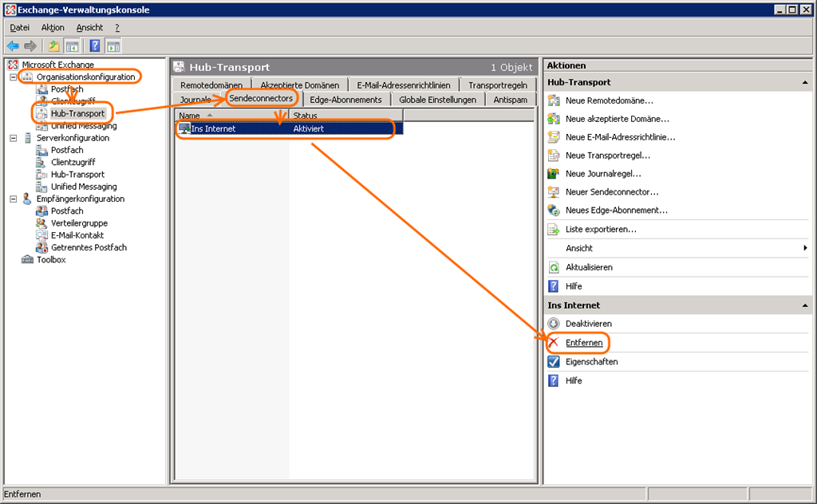The height and width of the screenshot is (504, 817).
Task: Click the Eigenschaften checkmark icon
Action: click(x=554, y=362)
